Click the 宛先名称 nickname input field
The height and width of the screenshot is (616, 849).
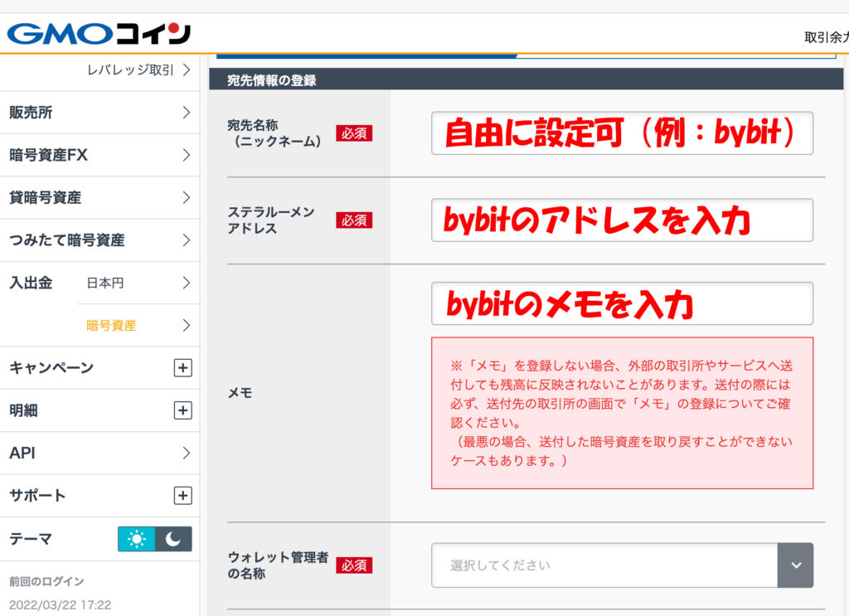pos(622,133)
